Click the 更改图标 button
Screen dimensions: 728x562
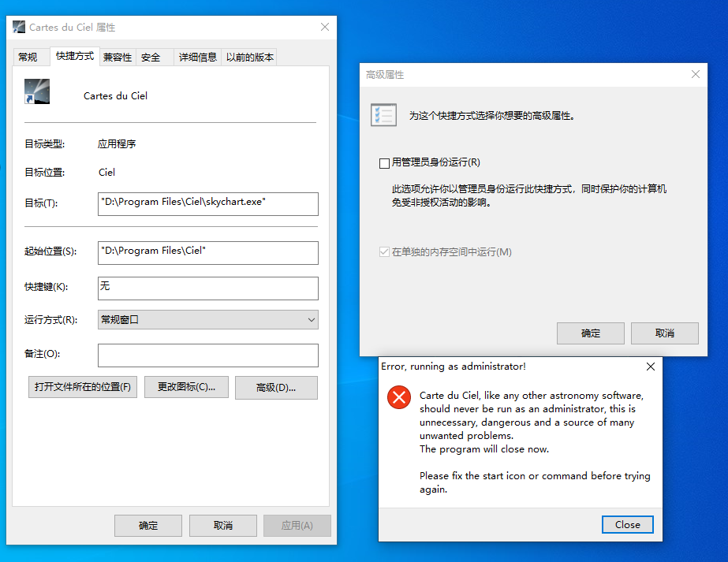[186, 387]
